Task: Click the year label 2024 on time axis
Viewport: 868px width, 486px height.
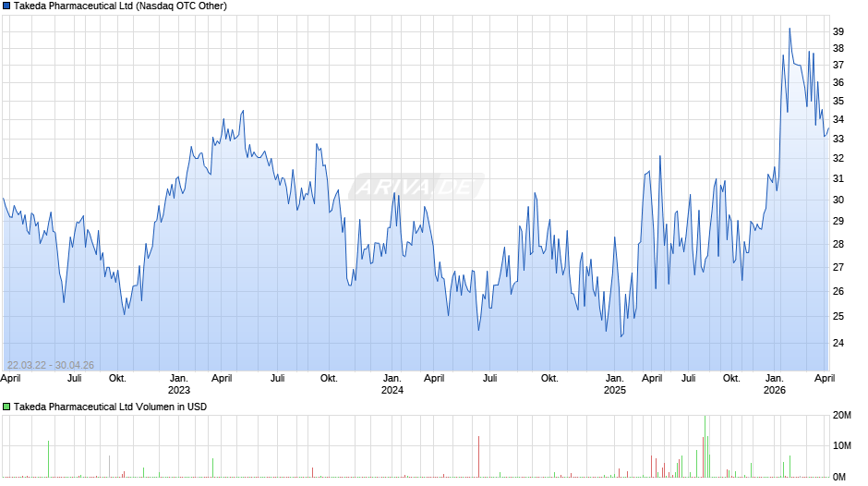Action: pos(392,390)
